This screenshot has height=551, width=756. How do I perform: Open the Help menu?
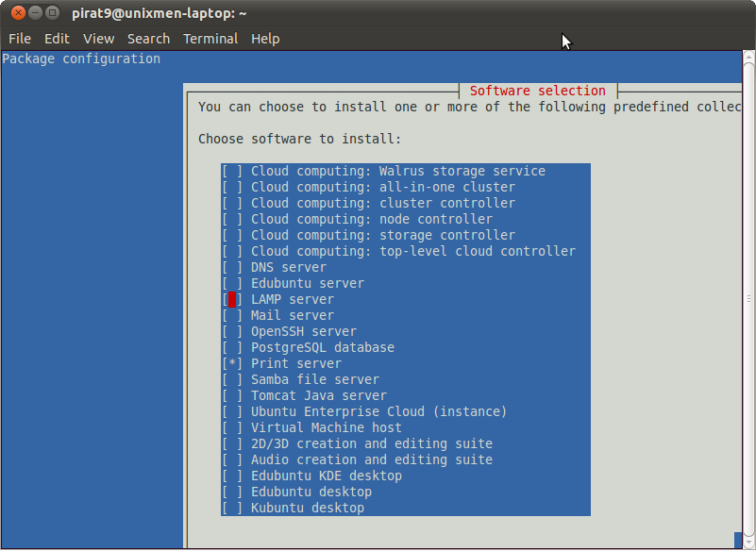coord(265,39)
